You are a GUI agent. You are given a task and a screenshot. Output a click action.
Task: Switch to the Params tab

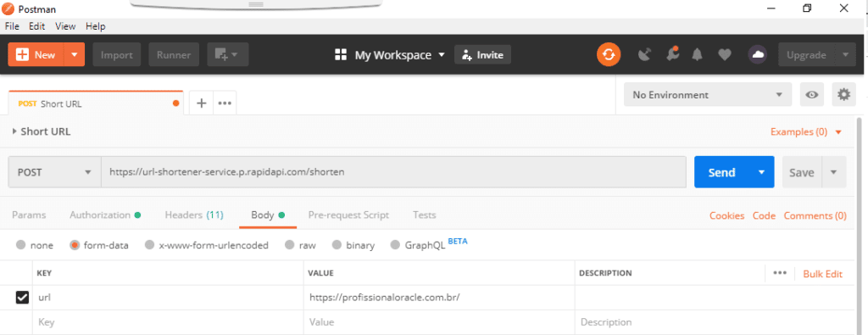(29, 215)
